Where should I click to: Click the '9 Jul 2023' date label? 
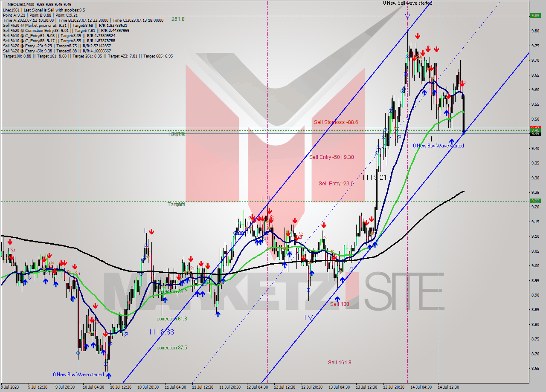pos(9,387)
